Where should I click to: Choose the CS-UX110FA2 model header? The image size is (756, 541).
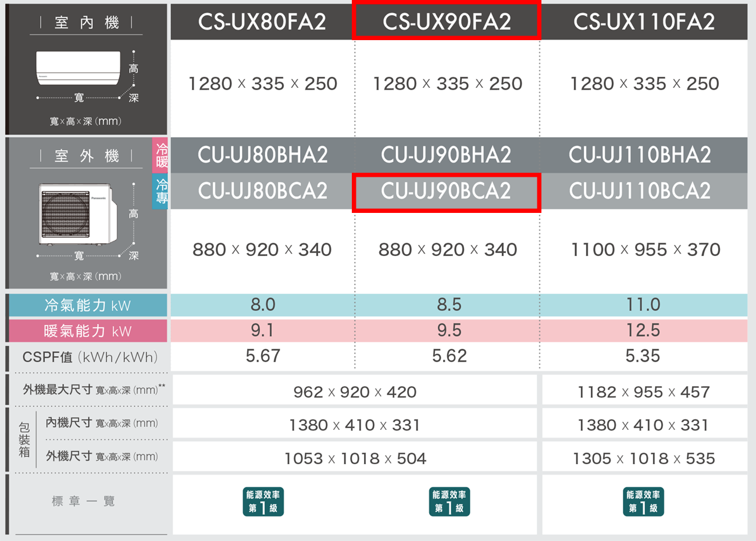click(x=644, y=22)
